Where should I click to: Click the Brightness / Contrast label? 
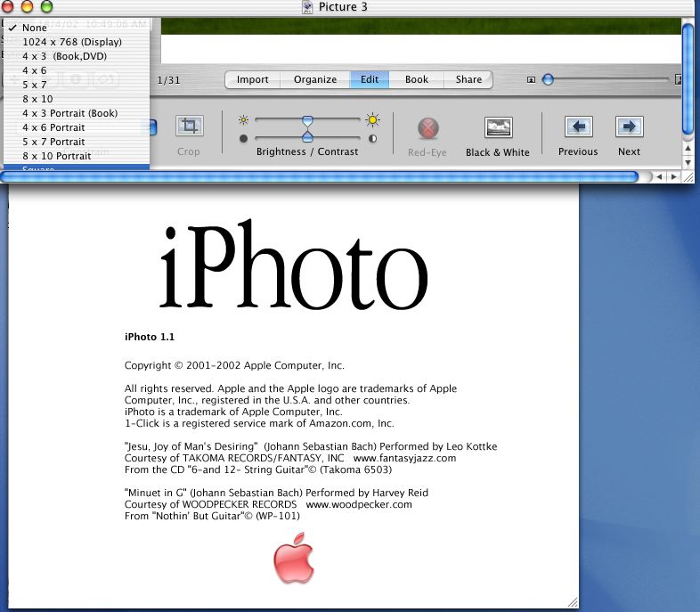(307, 151)
